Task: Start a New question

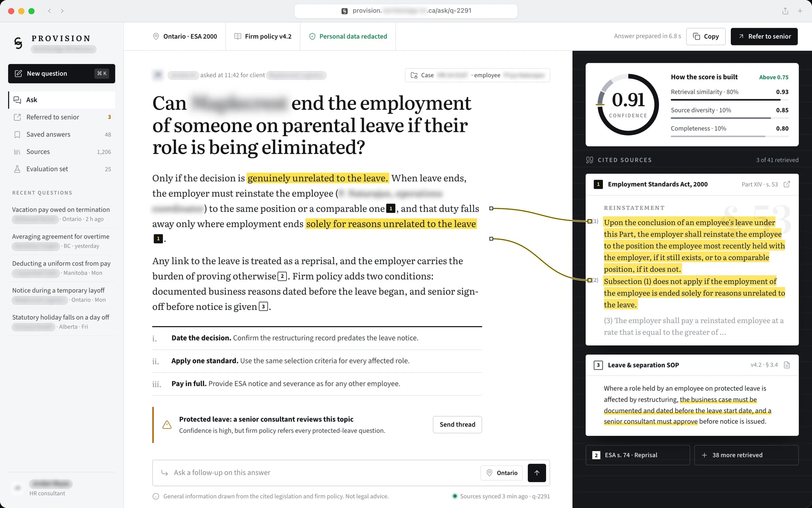Action: [62, 73]
